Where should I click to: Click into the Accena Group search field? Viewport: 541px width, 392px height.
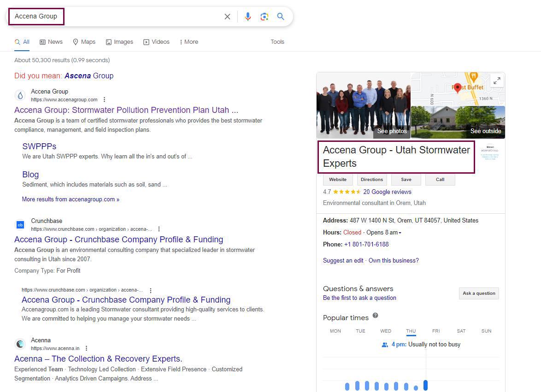(115, 17)
